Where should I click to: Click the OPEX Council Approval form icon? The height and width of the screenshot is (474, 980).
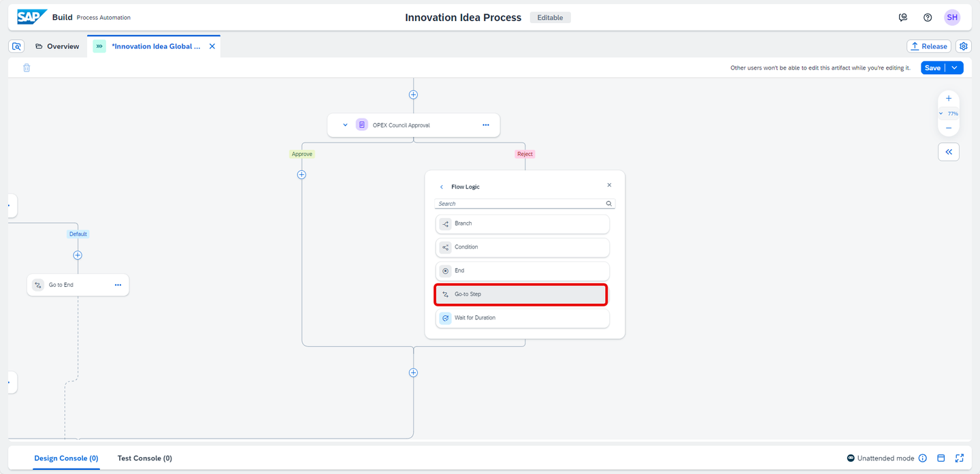361,125
